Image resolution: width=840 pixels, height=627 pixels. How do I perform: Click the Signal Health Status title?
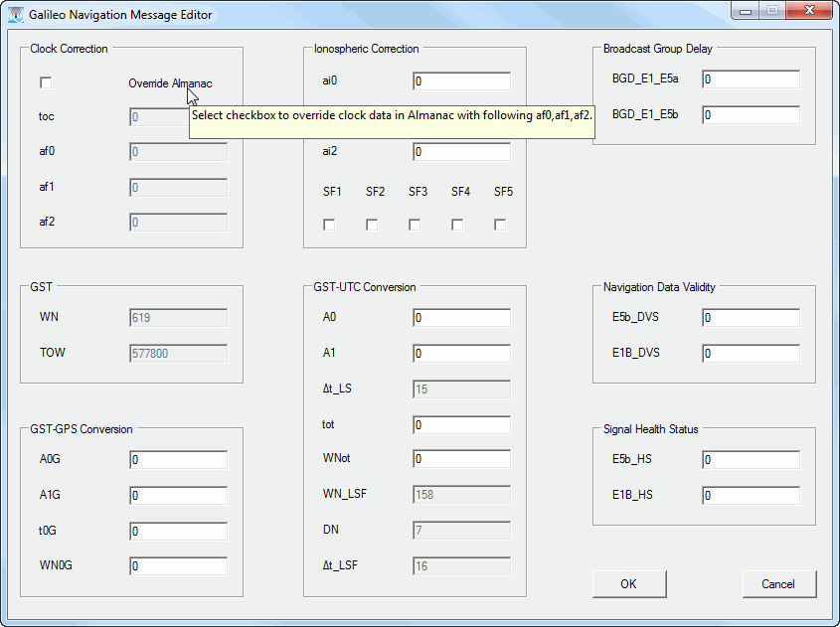pyautogui.click(x=651, y=429)
